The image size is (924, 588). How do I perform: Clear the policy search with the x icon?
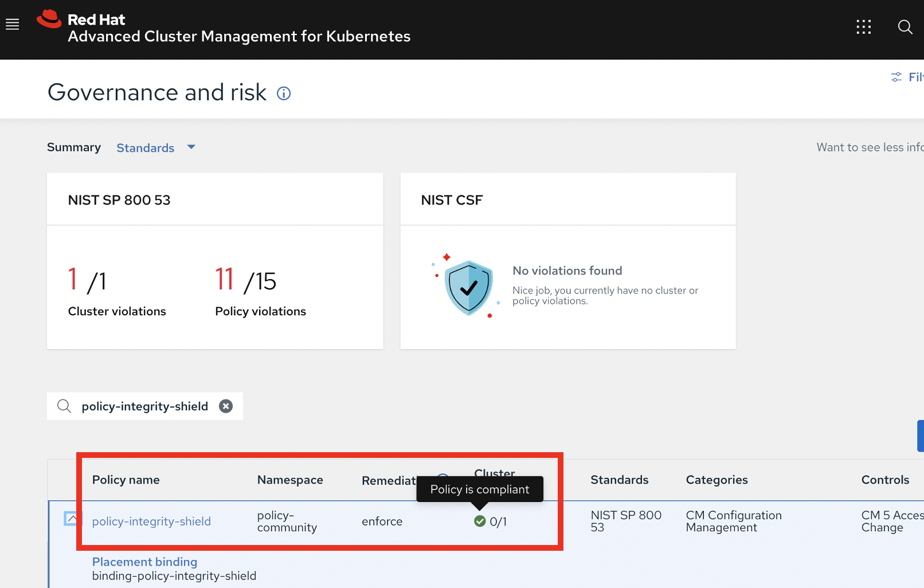[x=225, y=406]
